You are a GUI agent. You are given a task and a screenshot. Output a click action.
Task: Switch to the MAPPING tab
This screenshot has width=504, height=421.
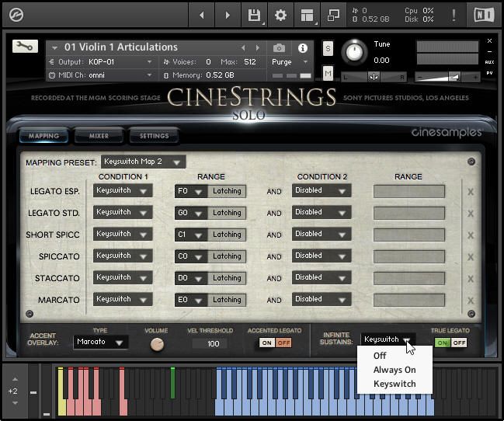pyautogui.click(x=43, y=136)
